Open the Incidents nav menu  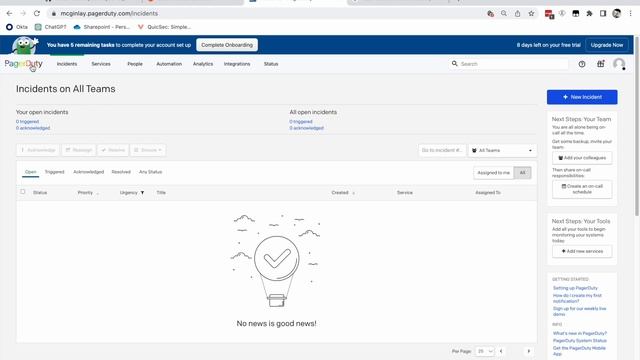[67, 64]
